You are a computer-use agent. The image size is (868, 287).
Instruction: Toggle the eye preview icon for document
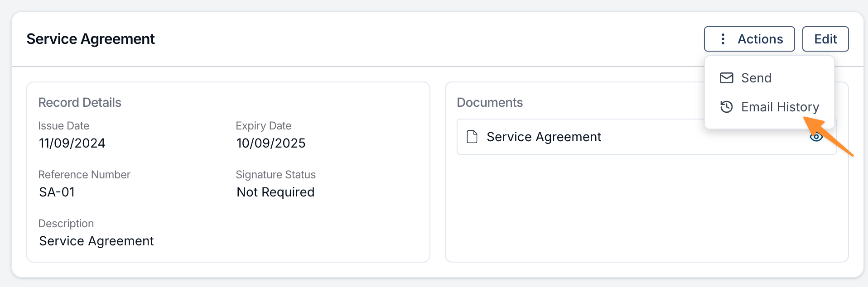point(816,137)
